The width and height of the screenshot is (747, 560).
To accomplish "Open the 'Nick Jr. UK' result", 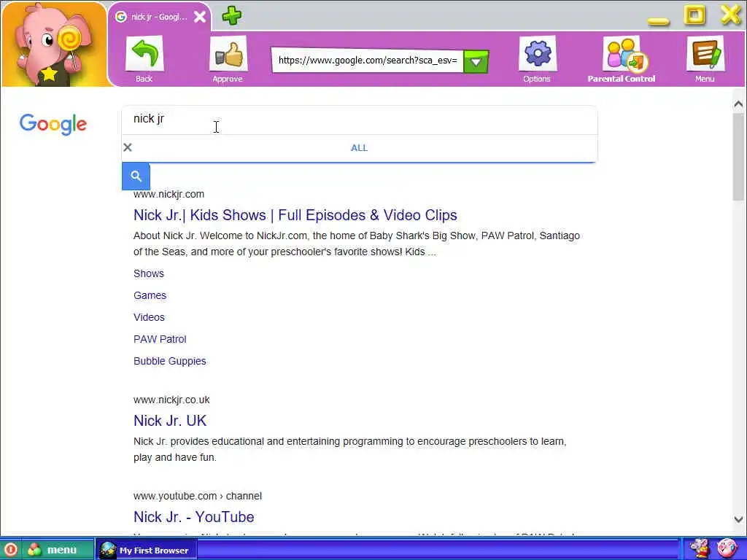I will [x=170, y=421].
